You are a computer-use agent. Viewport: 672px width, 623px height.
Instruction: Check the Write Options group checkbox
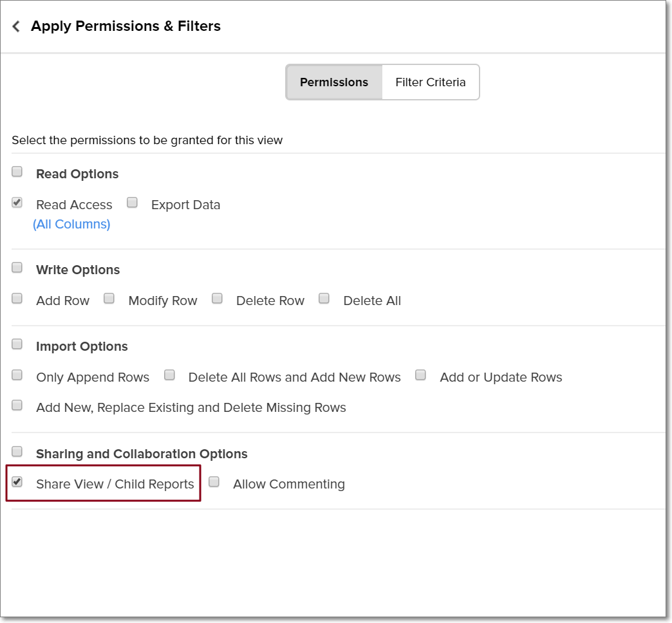click(x=17, y=267)
